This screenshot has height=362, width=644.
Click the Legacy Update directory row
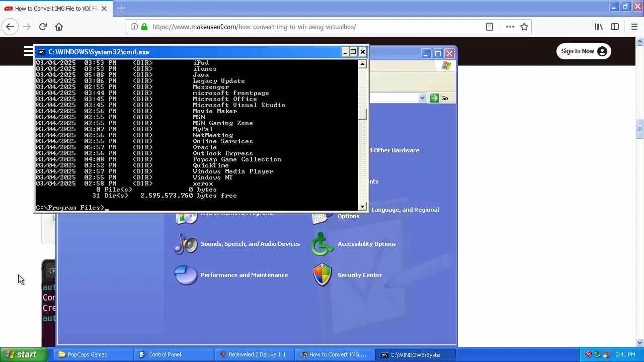coord(140,81)
